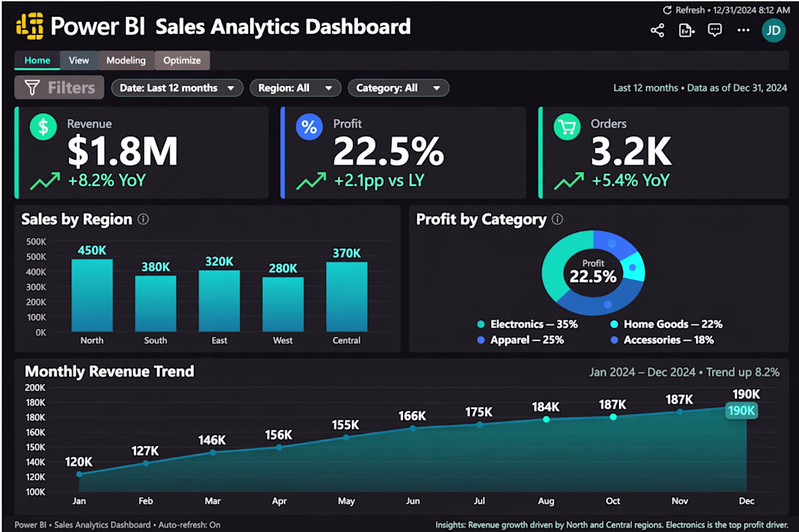Screen dimensions: 799x532
Task: Switch to the View tab
Action: click(x=79, y=60)
